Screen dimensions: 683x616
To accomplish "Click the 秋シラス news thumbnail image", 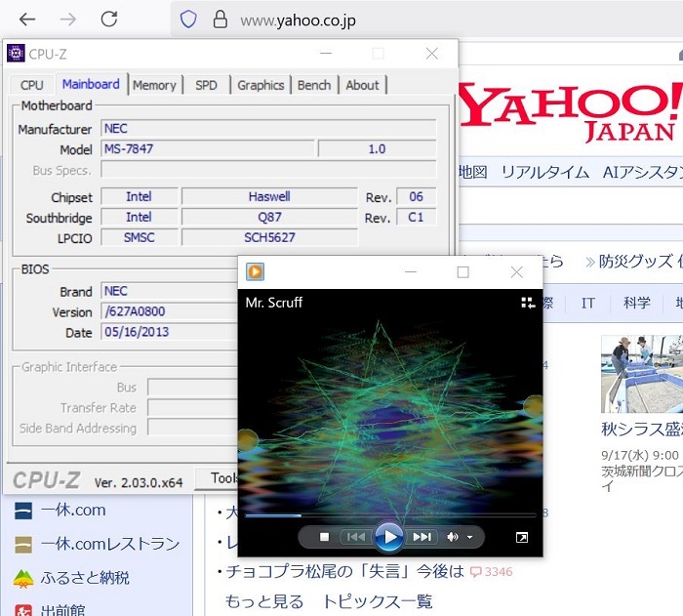I will point(641,375).
